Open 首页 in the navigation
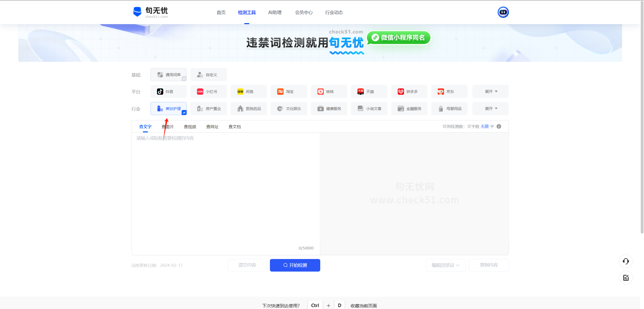Screen dimensions: 644x309 [221, 12]
